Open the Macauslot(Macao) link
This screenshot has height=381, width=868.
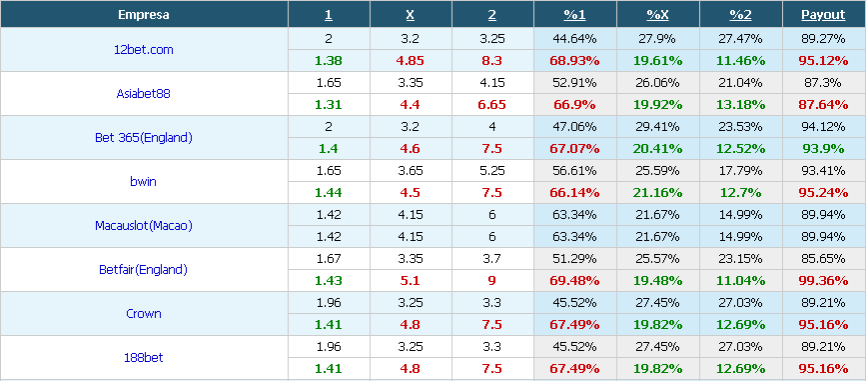pyautogui.click(x=144, y=226)
